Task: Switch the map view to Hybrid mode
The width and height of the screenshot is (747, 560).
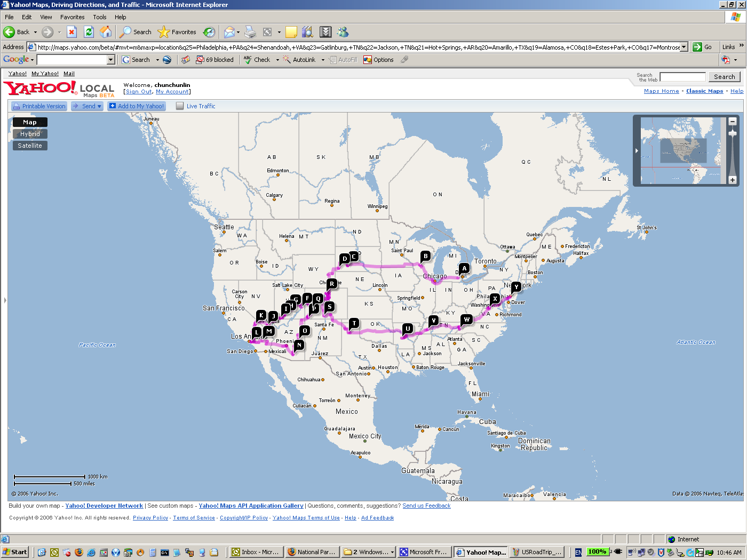Action: click(30, 134)
